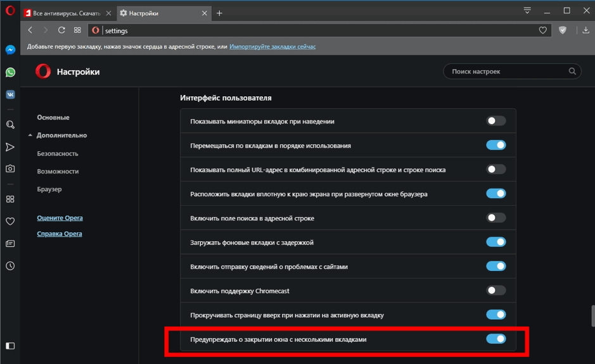
Task: Collapse the "Дополнительно" sidebar section
Action: pos(61,135)
